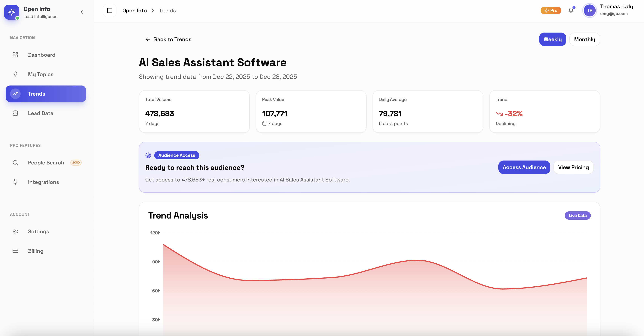
Task: Click the My Topics lightbulb icon
Action: 15,74
